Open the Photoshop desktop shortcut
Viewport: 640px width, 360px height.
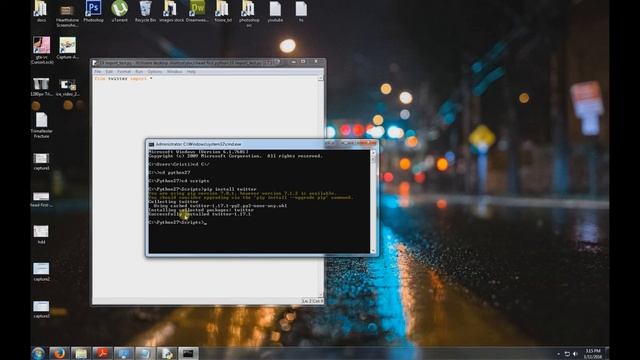(93, 11)
